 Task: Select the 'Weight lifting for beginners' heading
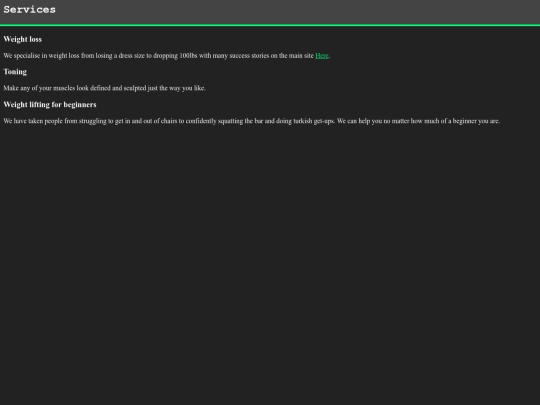click(x=50, y=105)
